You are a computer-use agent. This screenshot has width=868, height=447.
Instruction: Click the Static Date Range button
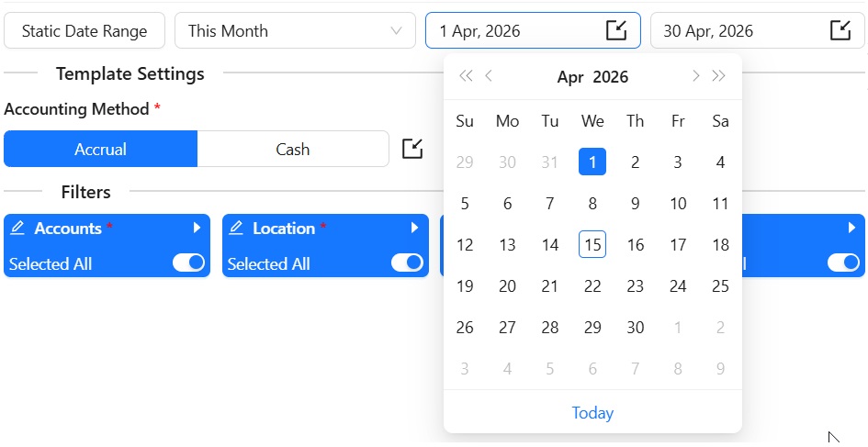point(85,30)
